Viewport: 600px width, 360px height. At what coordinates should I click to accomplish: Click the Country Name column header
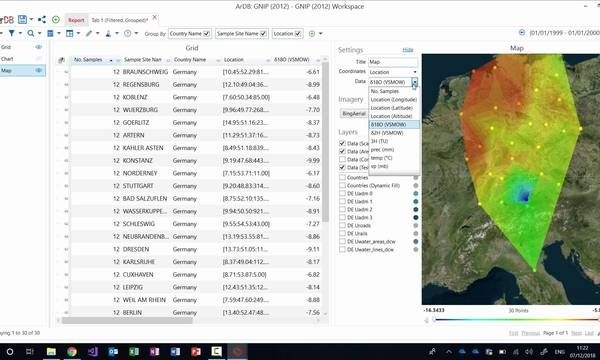pyautogui.click(x=190, y=60)
